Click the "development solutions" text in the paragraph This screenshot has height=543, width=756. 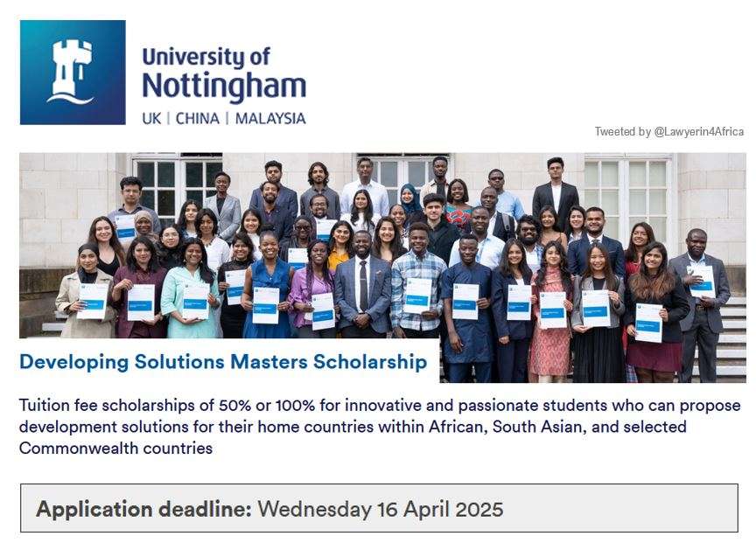[89, 428]
